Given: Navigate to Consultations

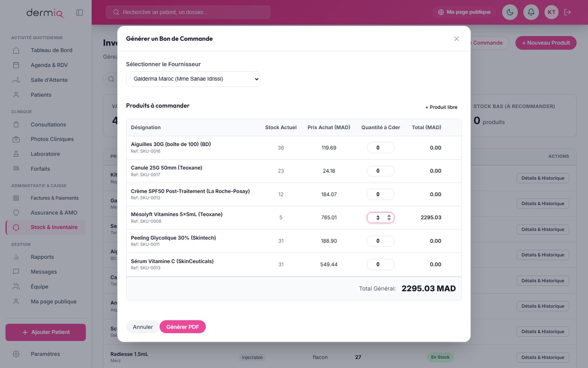Looking at the screenshot, I should [45, 125].
